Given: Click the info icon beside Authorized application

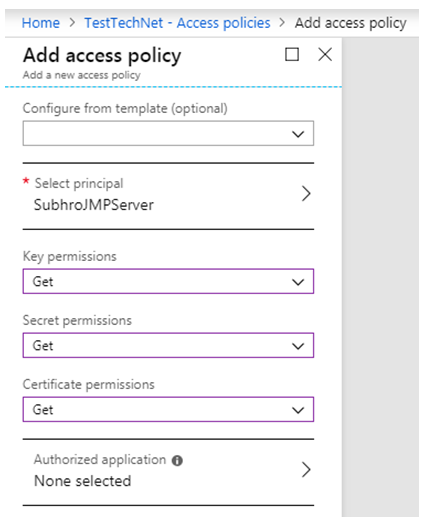Looking at the screenshot, I should (177, 460).
